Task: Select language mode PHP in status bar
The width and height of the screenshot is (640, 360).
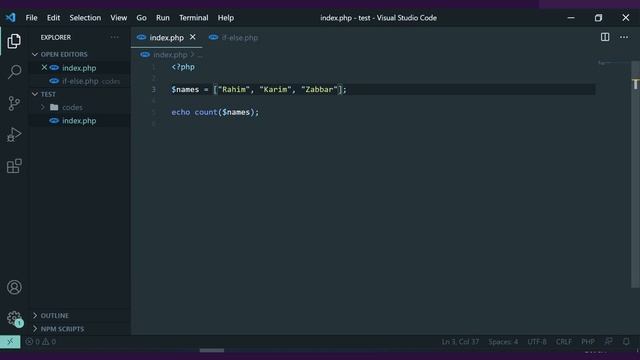Action: tap(588, 342)
